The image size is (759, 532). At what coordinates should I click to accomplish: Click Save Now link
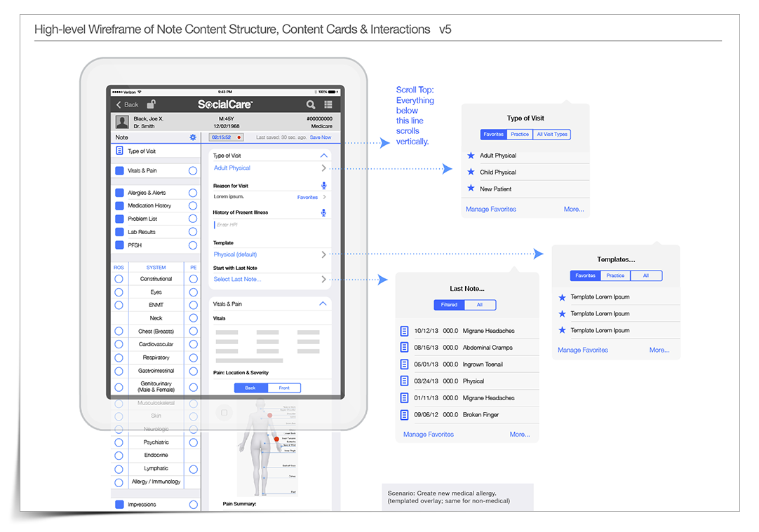pyautogui.click(x=321, y=137)
